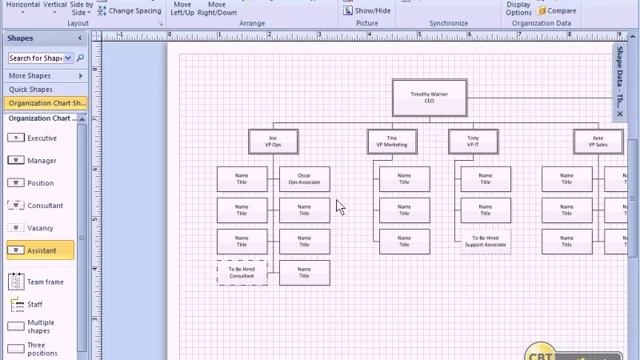Click the Change Spacing icon

tap(102, 11)
